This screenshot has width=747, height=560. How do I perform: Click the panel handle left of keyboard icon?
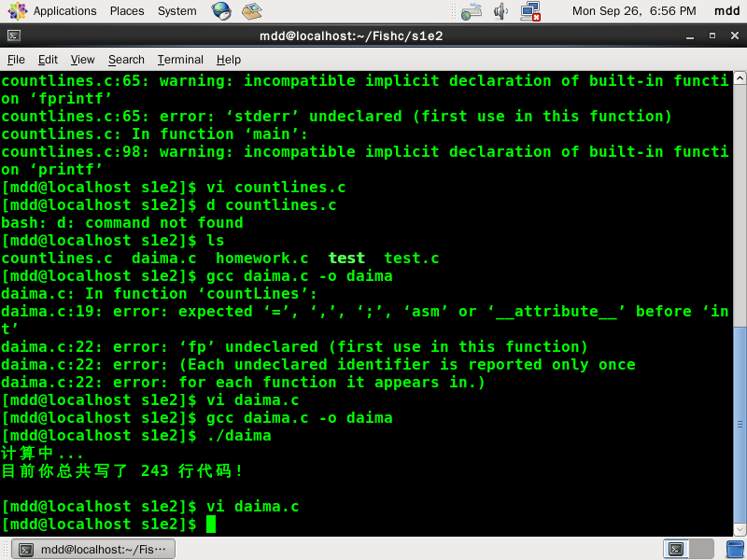pyautogui.click(x=454, y=11)
